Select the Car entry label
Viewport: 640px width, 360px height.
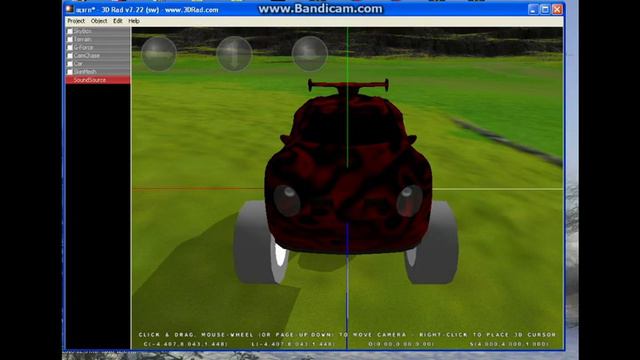click(x=78, y=64)
